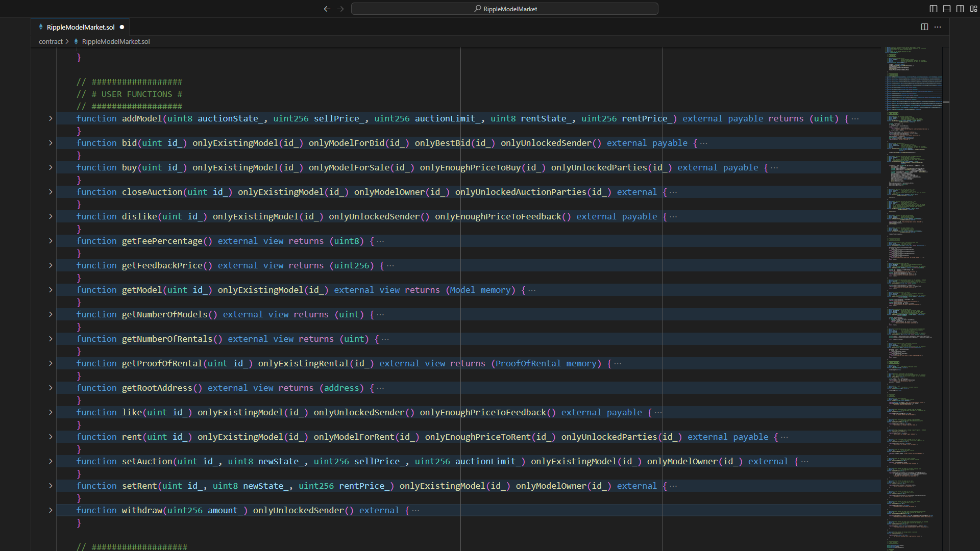Expand the folded bid function
Viewport: 980px width, 551px height.
pos(51,143)
